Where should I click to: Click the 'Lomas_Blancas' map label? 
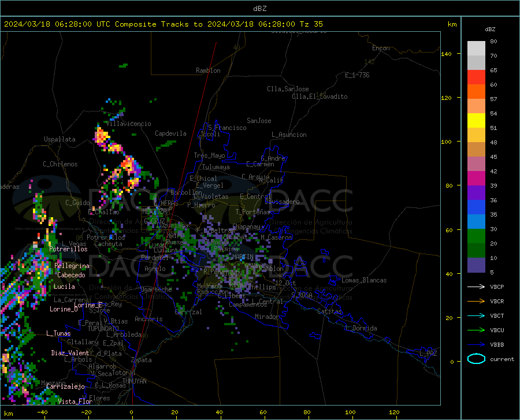coord(364,280)
